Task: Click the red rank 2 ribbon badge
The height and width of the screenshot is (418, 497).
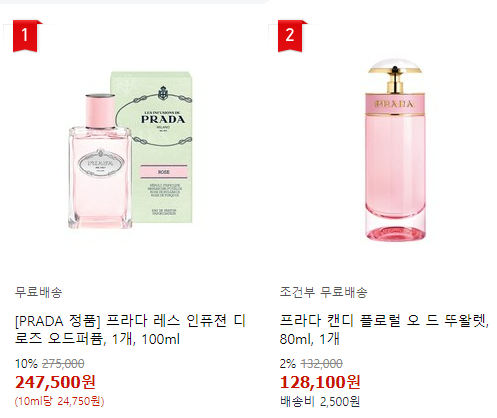Action: (x=291, y=36)
